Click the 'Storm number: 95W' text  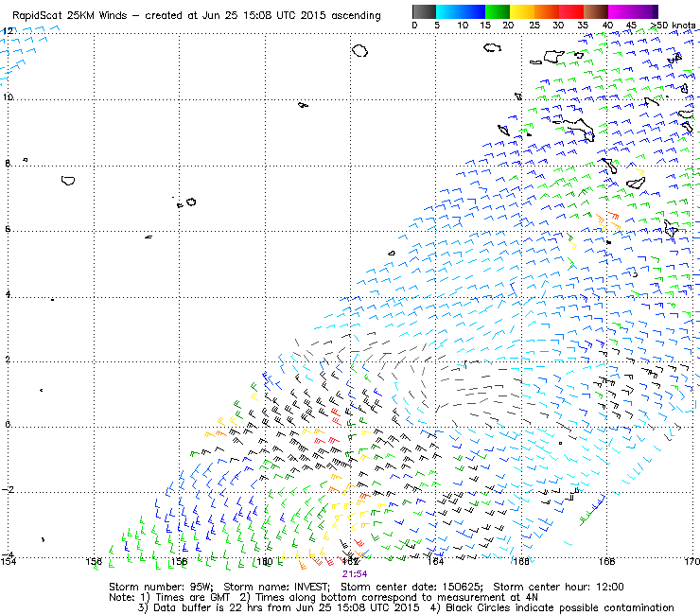(x=161, y=587)
